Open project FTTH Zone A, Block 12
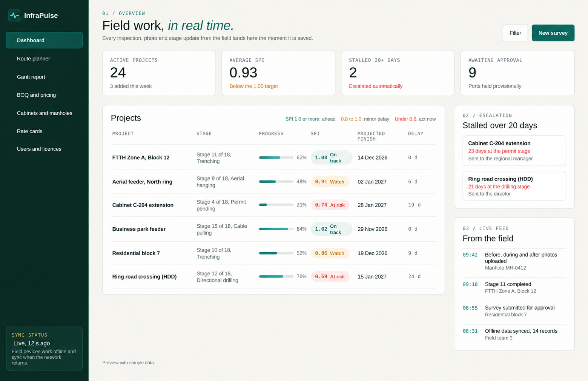Screen dimensions: 588x381 tap(274, 157)
